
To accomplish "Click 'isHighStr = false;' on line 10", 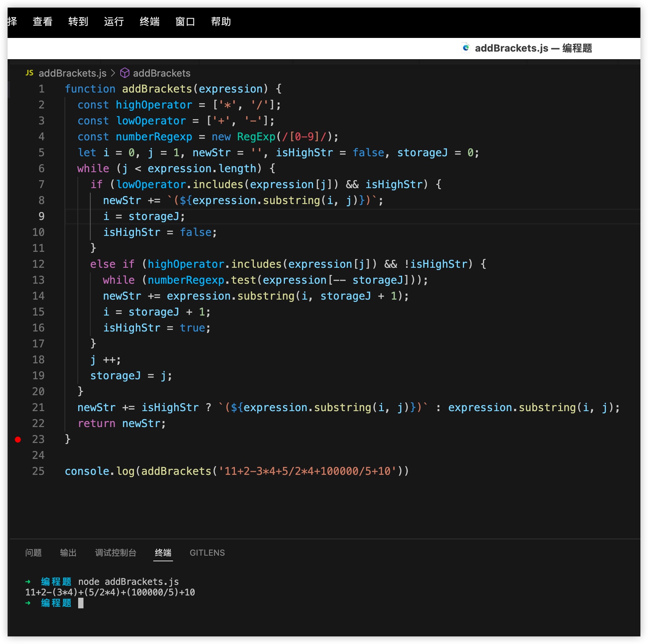I will coord(160,232).
